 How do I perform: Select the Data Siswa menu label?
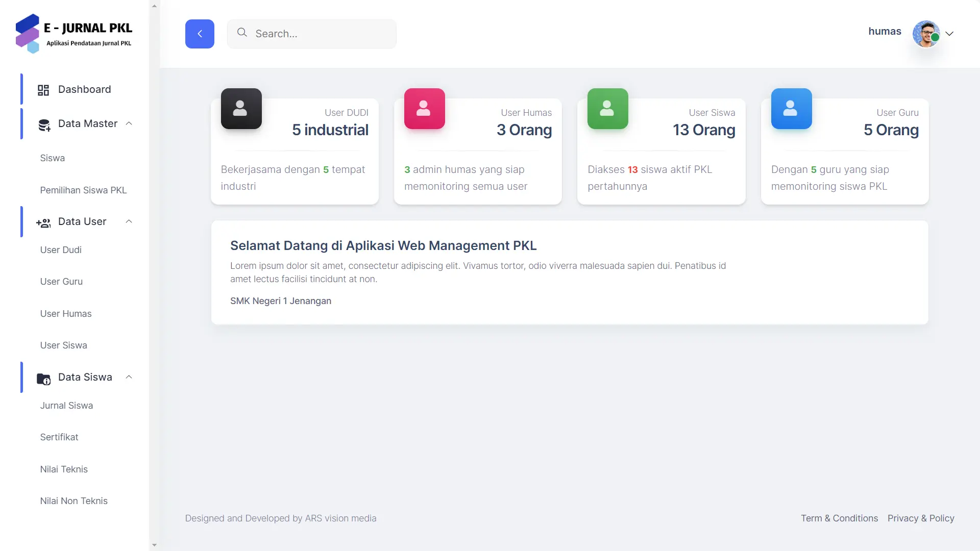[x=85, y=377]
